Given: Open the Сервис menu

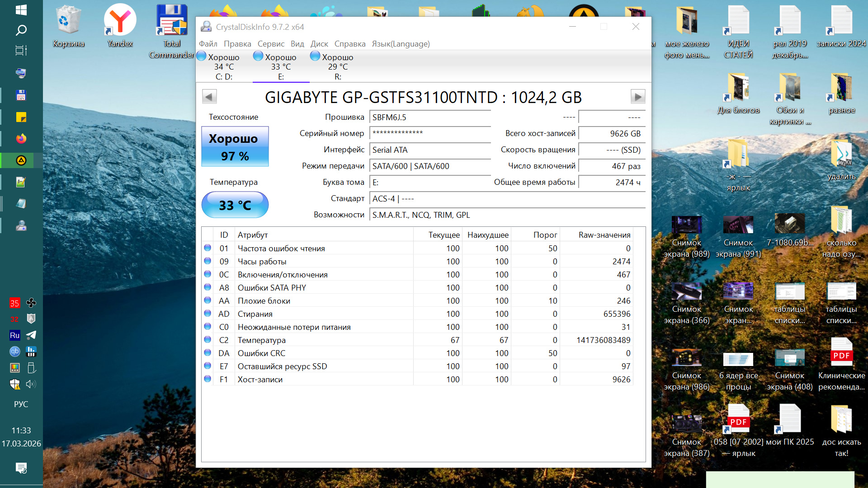Looking at the screenshot, I should [271, 44].
